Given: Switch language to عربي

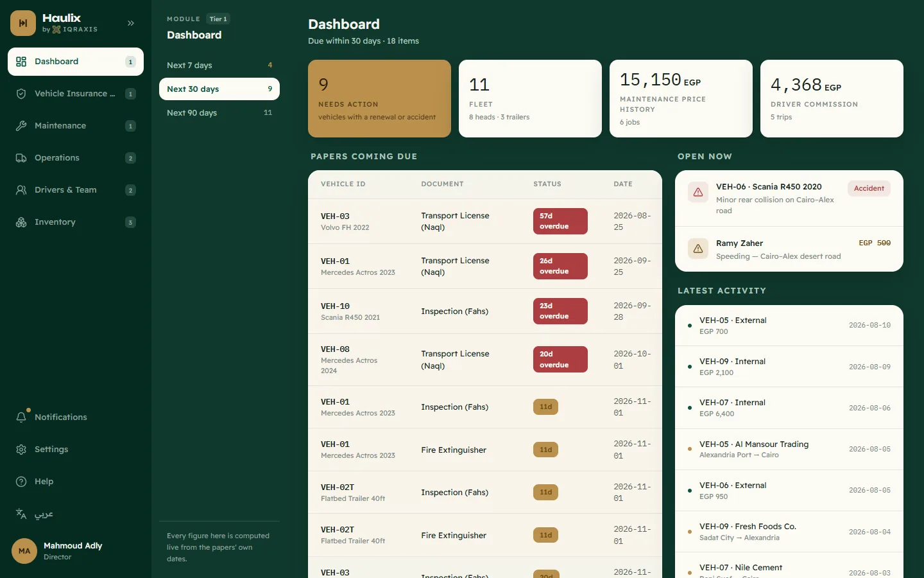Looking at the screenshot, I should coord(76,514).
